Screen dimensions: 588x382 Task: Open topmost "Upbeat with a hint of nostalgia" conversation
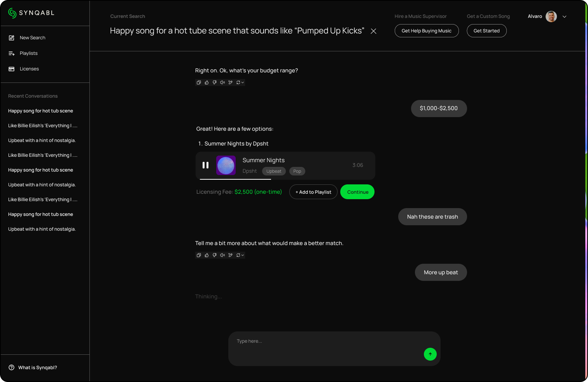(x=42, y=140)
